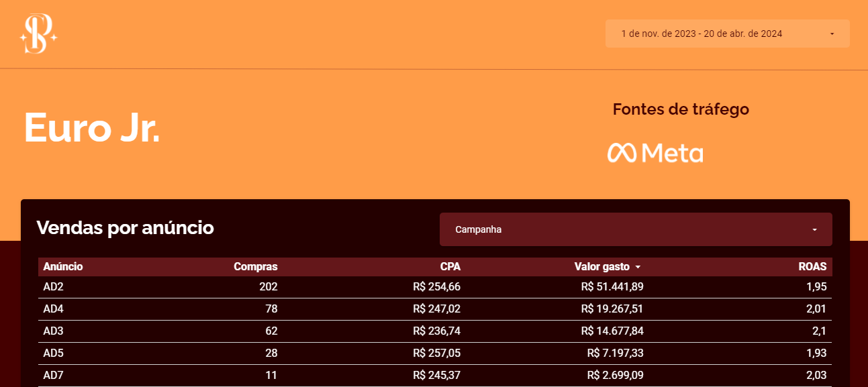This screenshot has height=387, width=868.
Task: Sort table by CPA column header
Action: (x=450, y=267)
